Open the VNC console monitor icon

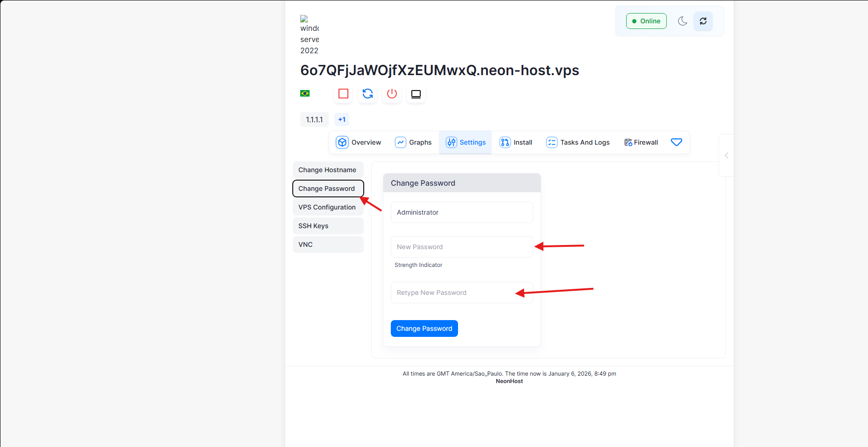point(416,94)
